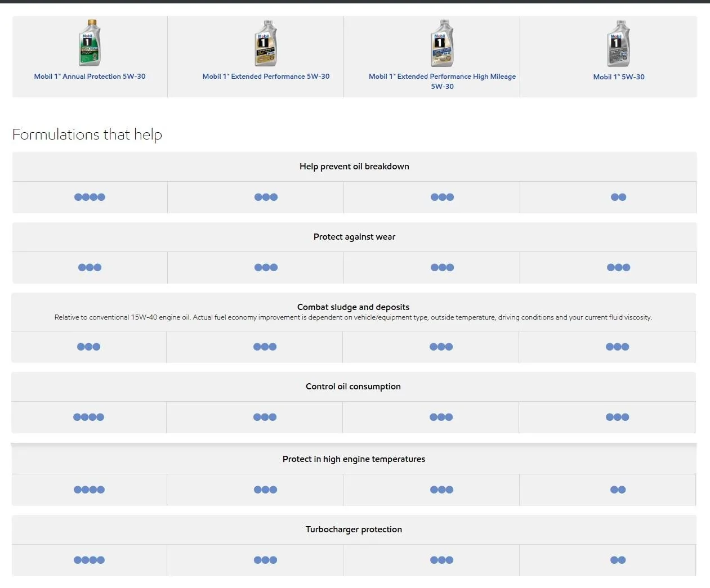710x588 pixels.
Task: Click oil breakdown rating dots for Mobil 1 5W-30
Action: pyautogui.click(x=618, y=197)
